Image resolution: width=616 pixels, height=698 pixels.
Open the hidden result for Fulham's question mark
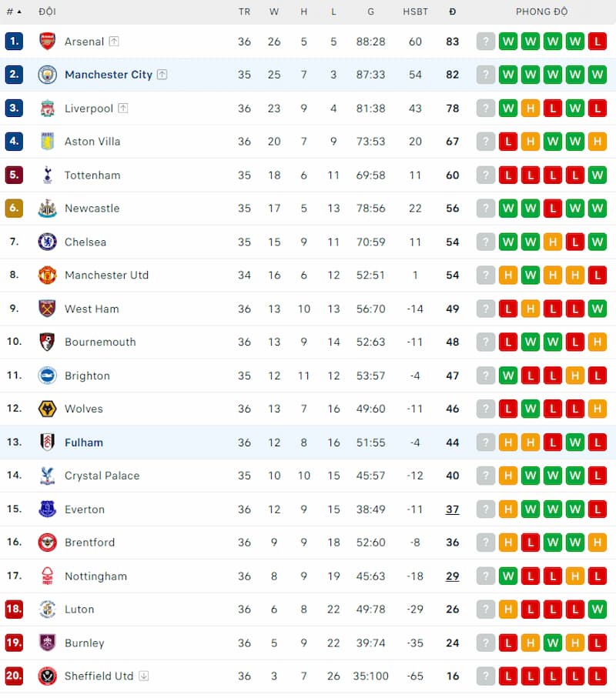point(485,443)
